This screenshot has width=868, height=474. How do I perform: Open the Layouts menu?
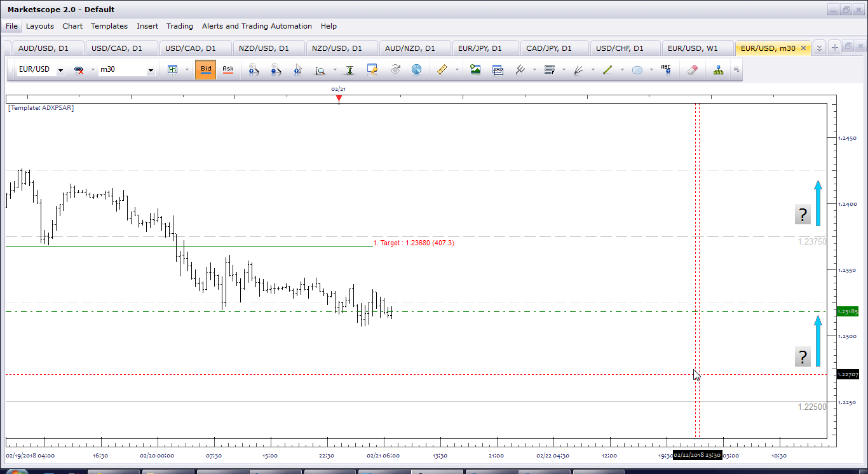[40, 26]
